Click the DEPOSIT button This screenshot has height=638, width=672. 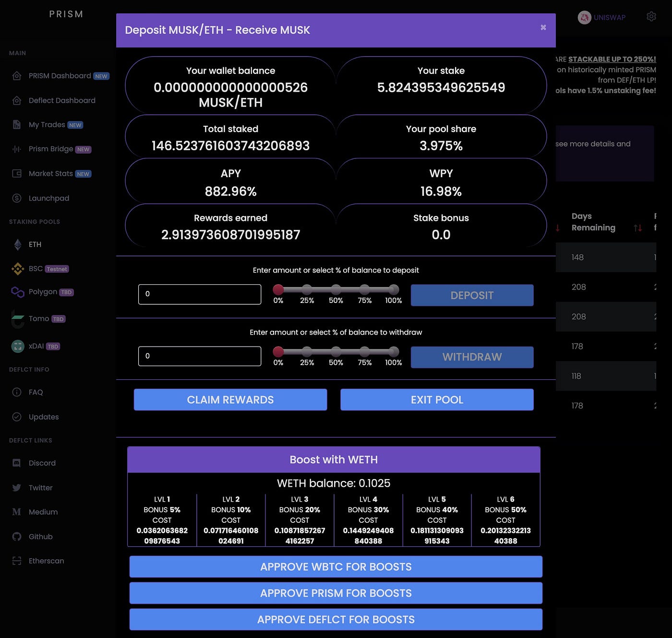click(x=472, y=295)
